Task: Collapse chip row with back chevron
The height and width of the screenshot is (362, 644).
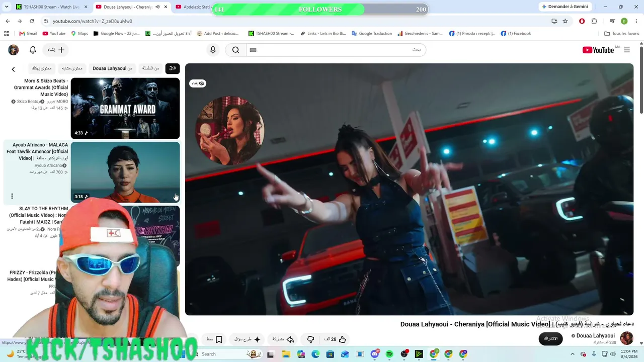Action: tap(14, 69)
